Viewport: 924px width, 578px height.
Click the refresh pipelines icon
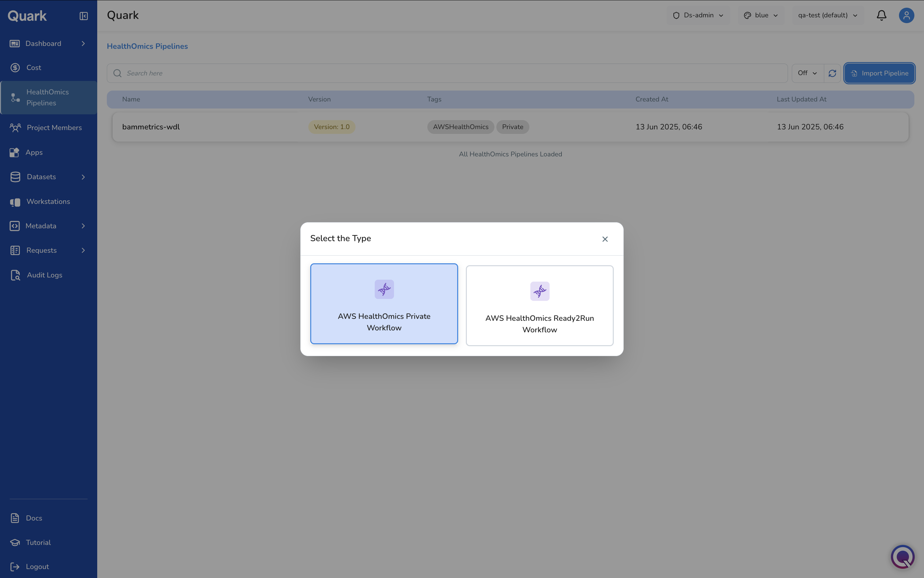[832, 74]
